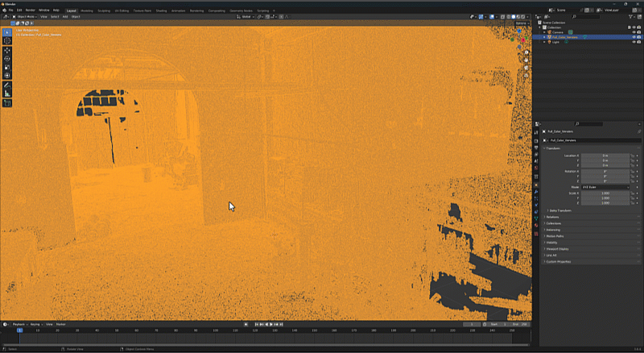Switch viewport to solid shading
This screenshot has width=644, height=353.
(514, 17)
